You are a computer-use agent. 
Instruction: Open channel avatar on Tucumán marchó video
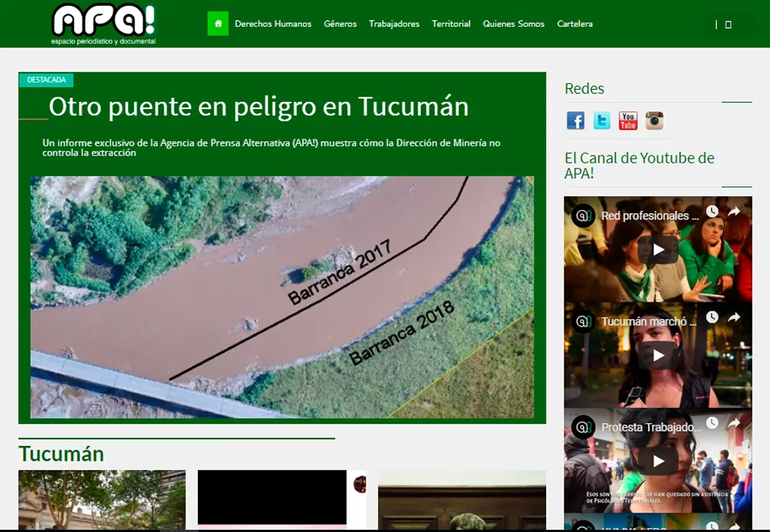click(583, 321)
